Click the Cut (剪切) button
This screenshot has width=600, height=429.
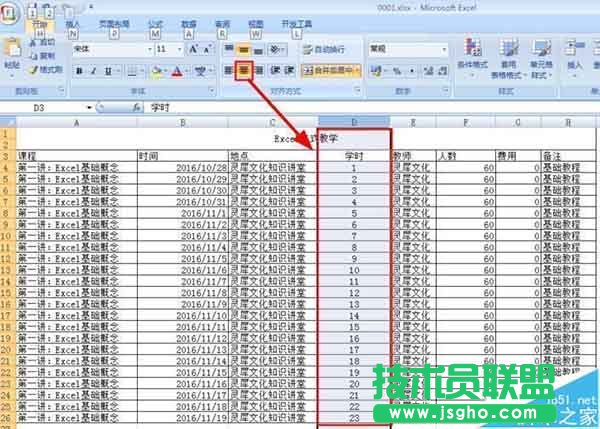pos(43,42)
